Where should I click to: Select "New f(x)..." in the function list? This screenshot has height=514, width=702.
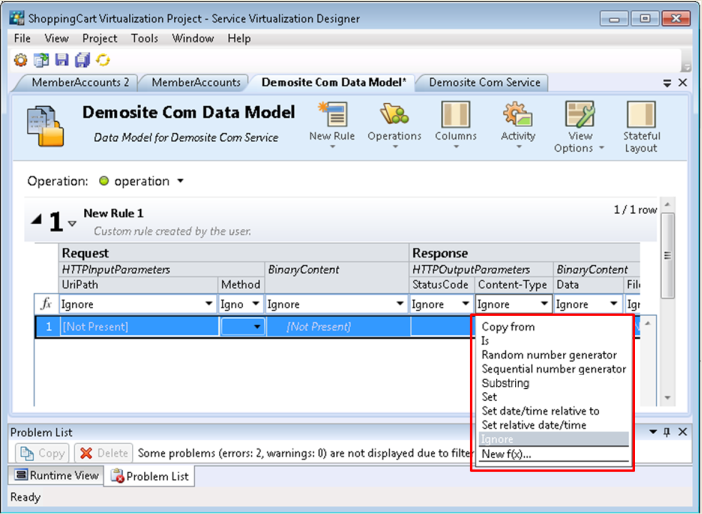[x=506, y=454]
